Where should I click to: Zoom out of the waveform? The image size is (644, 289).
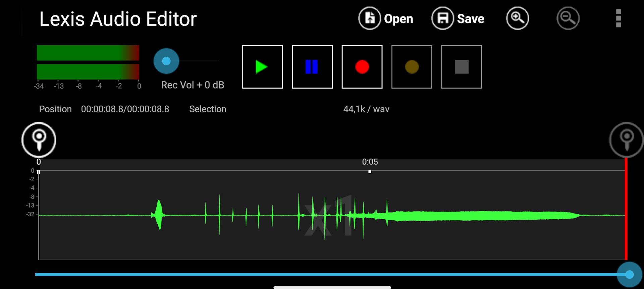tap(568, 18)
